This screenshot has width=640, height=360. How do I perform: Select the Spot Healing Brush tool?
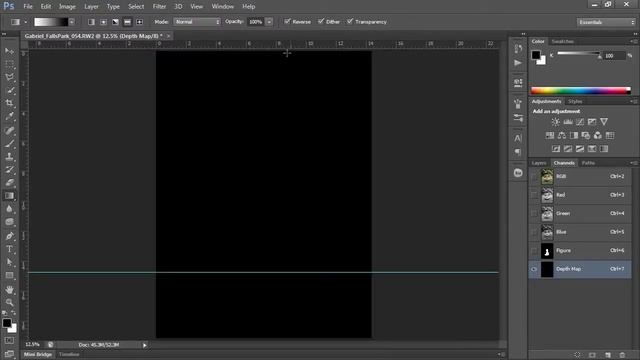tap(9, 130)
